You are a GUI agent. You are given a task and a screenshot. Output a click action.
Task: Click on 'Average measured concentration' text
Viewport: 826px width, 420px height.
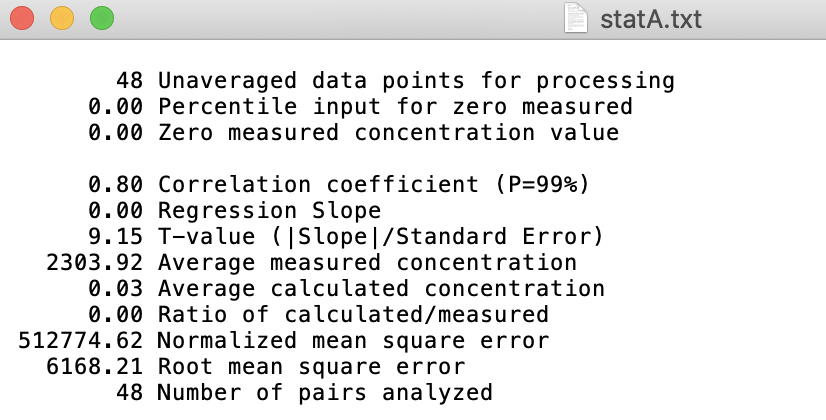(x=366, y=262)
